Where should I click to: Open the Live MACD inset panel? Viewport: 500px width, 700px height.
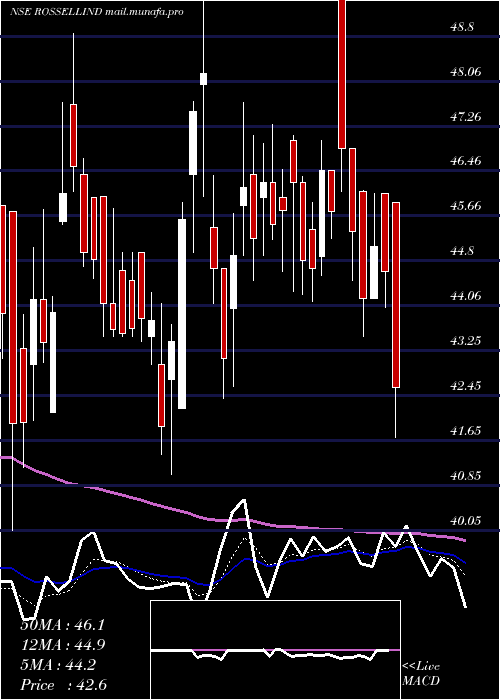275,650
